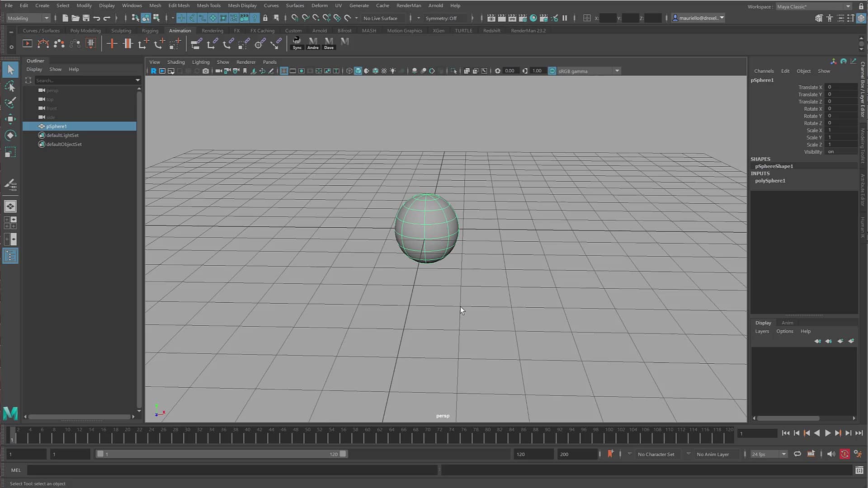Click the range slider start handle

[x=100, y=454]
